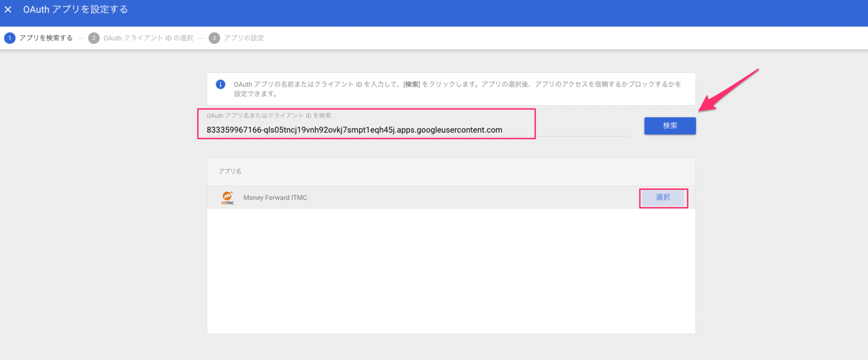Click the 検索 search button
Screen dimensions: 868x360
tap(670, 126)
